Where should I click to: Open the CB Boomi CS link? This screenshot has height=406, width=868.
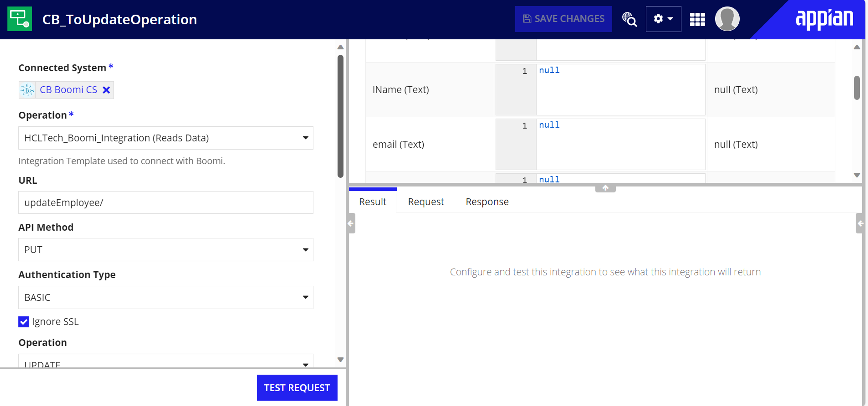[68, 90]
